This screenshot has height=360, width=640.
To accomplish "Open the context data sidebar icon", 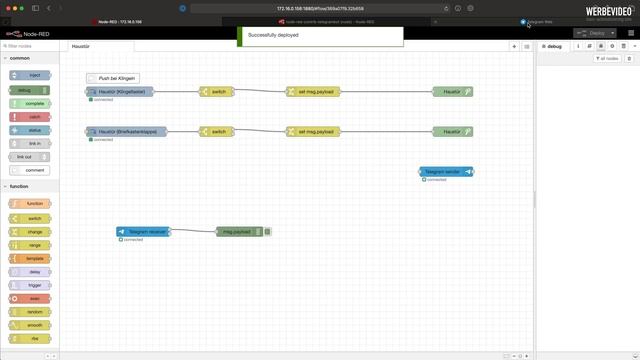I will pos(624,47).
